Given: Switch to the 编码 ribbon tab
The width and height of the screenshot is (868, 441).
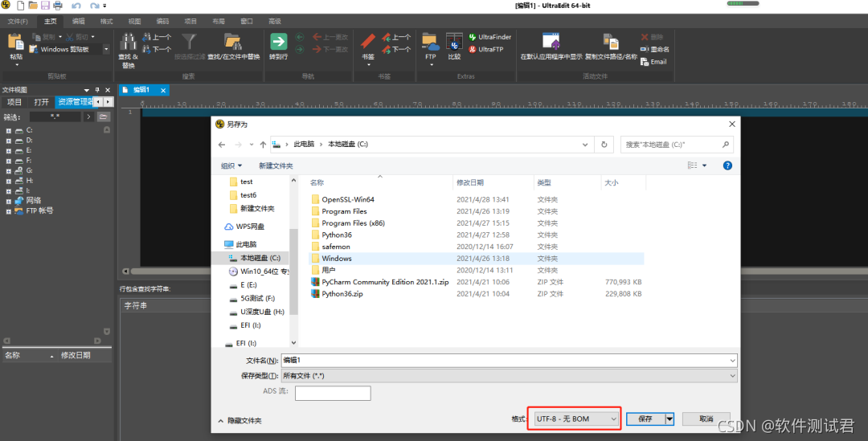Looking at the screenshot, I should tap(162, 21).
